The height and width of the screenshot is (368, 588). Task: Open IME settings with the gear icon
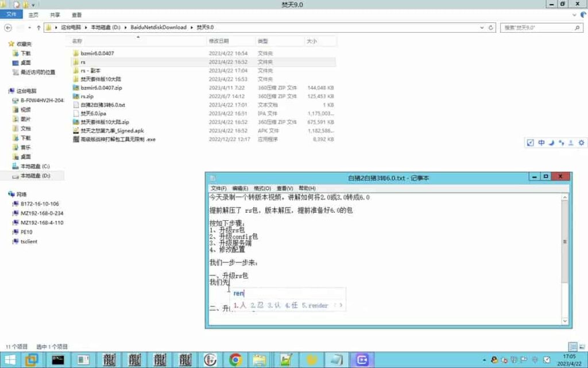point(581,143)
